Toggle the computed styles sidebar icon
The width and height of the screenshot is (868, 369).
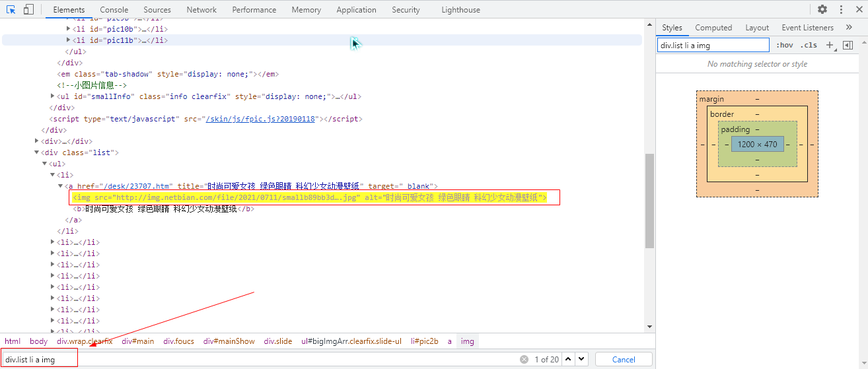(848, 45)
